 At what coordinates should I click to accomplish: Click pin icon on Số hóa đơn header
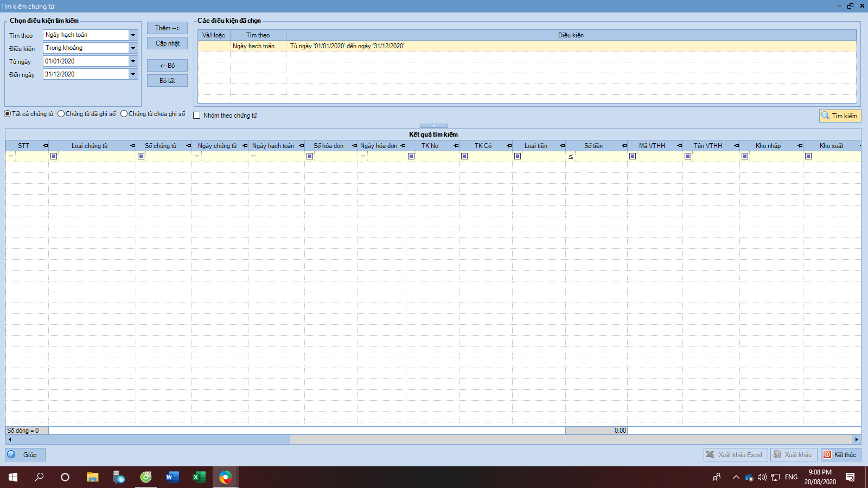click(355, 146)
